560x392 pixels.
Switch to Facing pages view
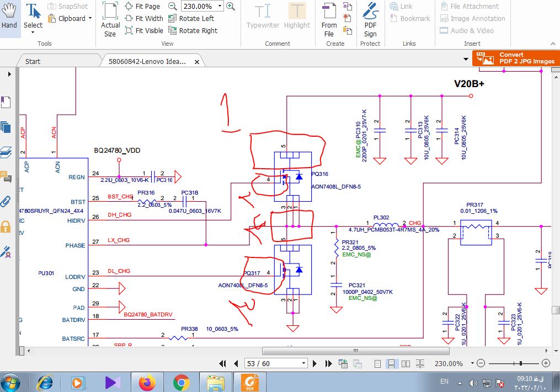point(406,363)
